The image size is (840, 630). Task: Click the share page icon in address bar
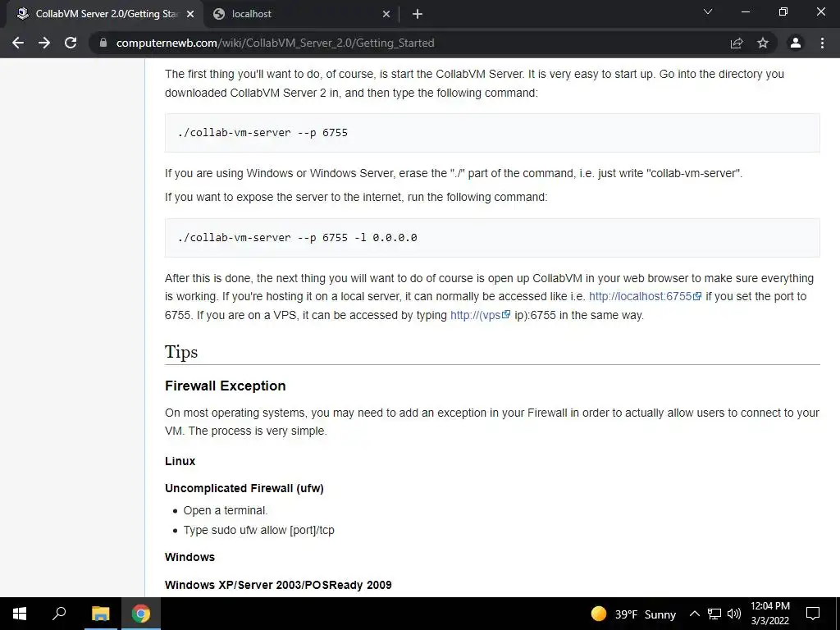click(737, 43)
